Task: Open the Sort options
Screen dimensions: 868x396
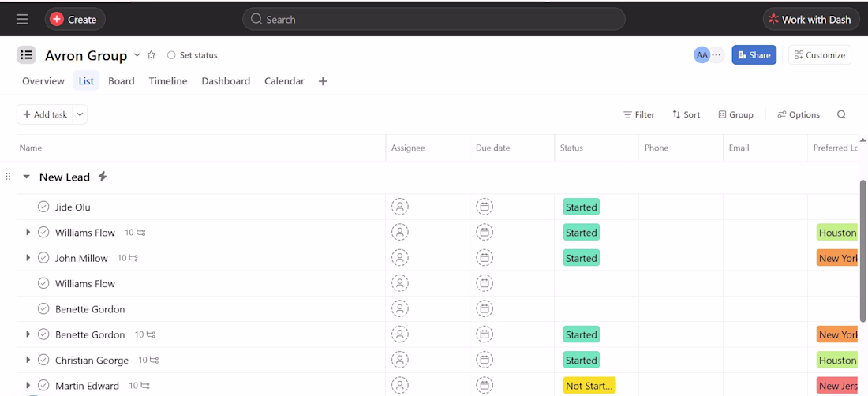Action: (686, 114)
